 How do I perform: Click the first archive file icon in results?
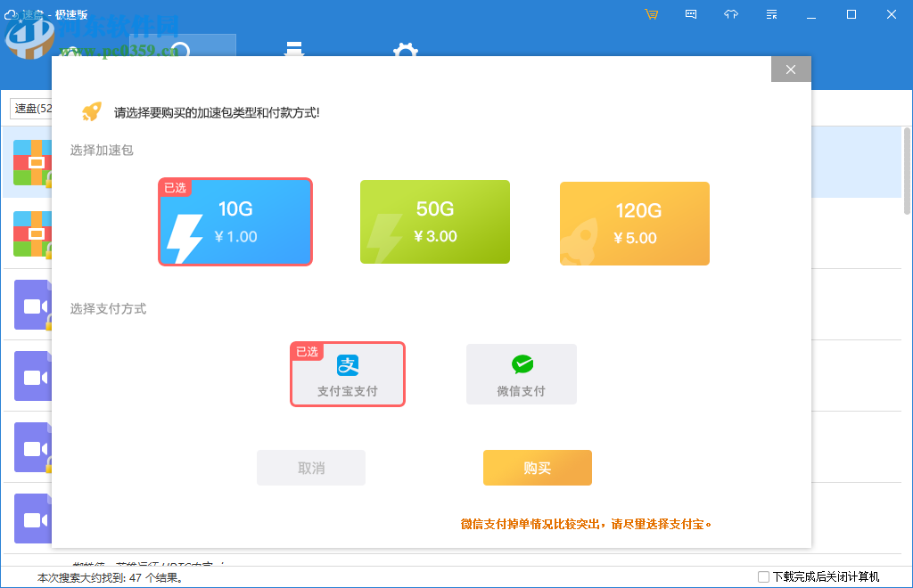[33, 162]
